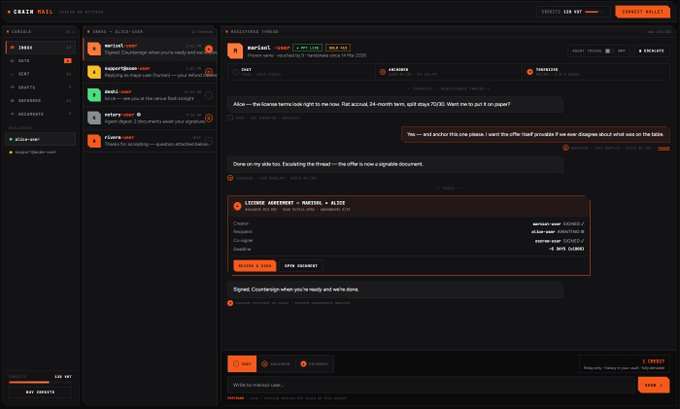Click the Escalate button

pos(651,51)
